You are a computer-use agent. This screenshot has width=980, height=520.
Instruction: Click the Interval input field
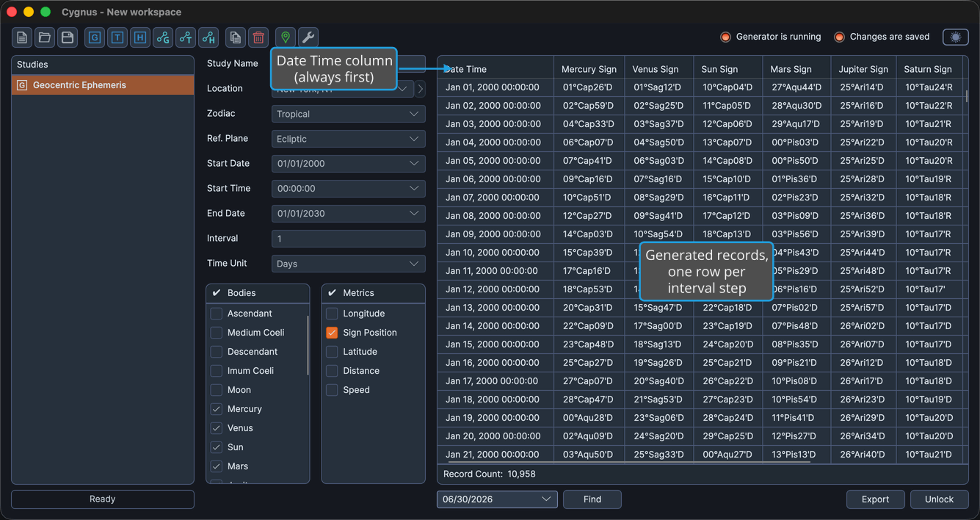[x=348, y=239]
